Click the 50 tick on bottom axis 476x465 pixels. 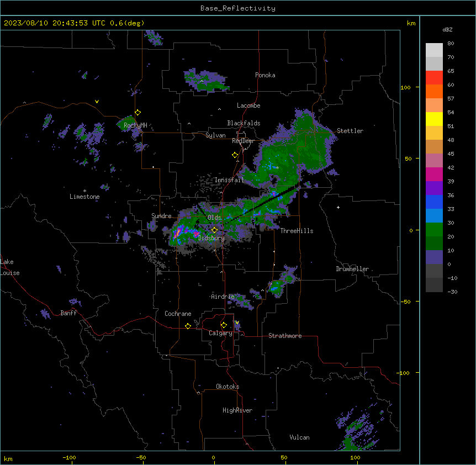click(x=284, y=457)
